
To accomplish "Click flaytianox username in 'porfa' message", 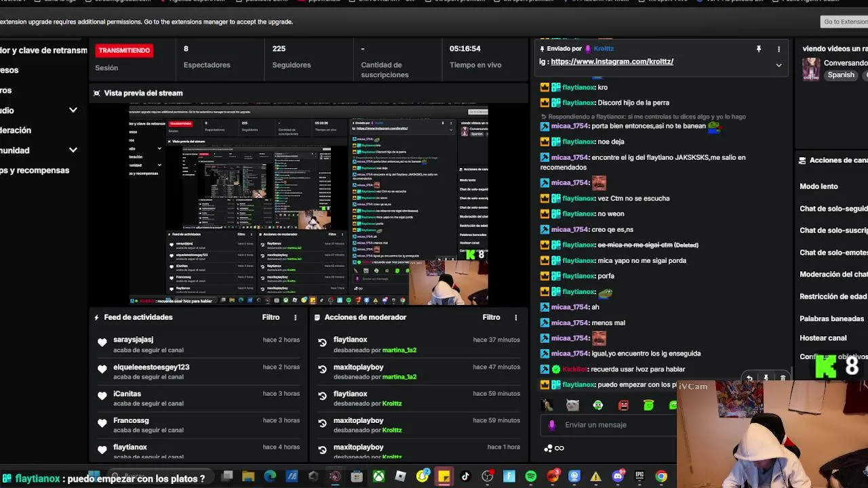I will click(x=578, y=276).
